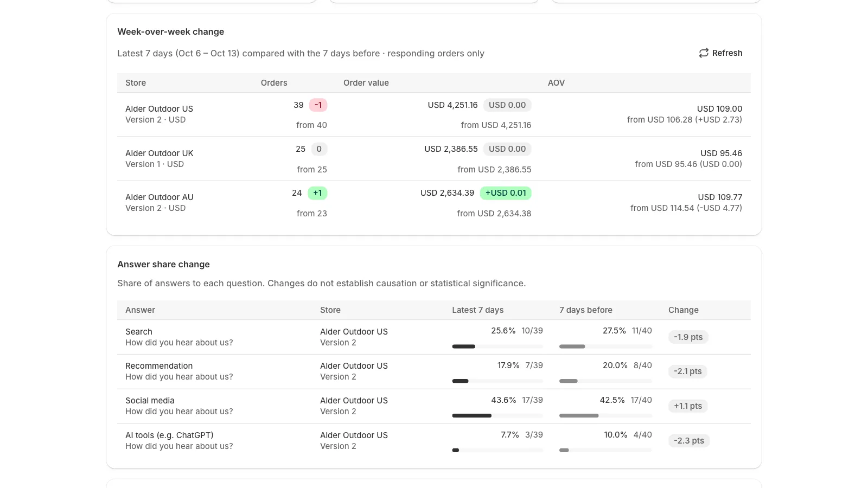Click the grey 0 orders badge
The image size is (868, 488).
point(319,149)
